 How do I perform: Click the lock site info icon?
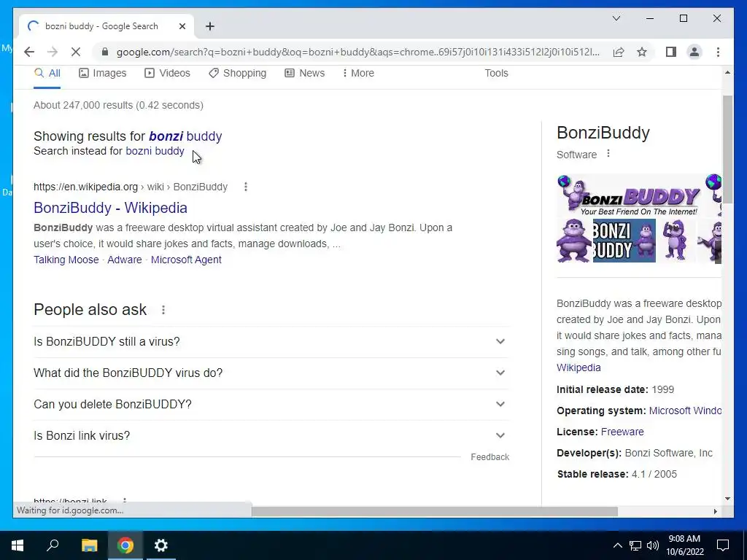pyautogui.click(x=105, y=52)
